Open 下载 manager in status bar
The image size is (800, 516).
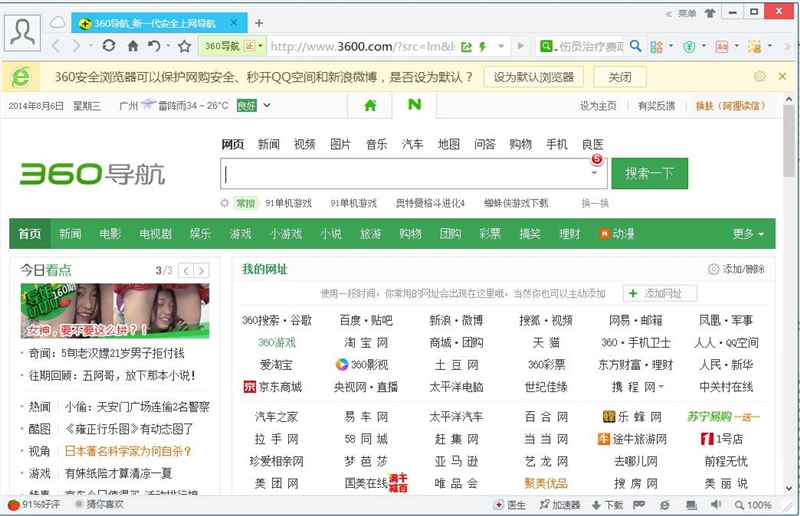(607, 505)
